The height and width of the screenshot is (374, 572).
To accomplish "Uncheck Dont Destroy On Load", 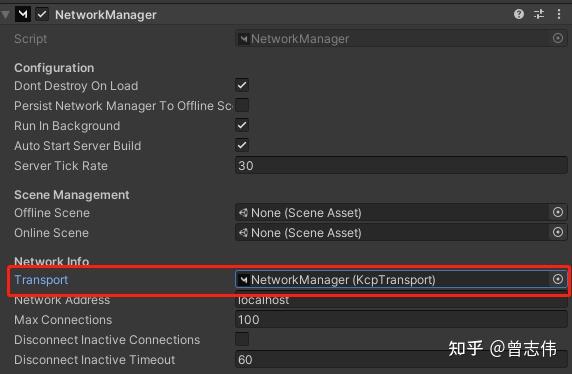I will [x=242, y=85].
